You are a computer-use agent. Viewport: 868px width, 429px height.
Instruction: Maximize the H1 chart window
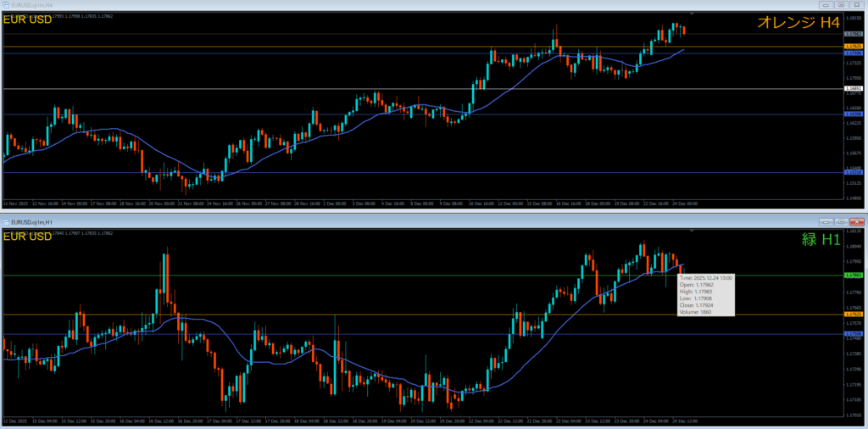842,221
